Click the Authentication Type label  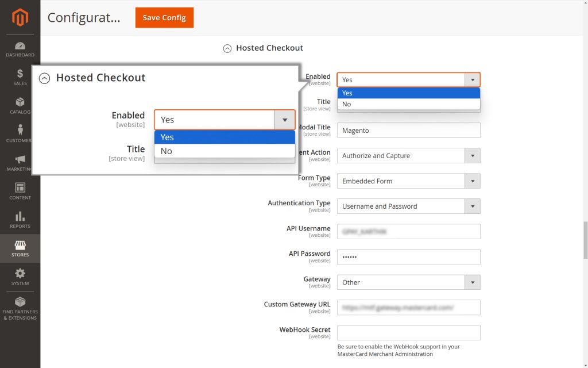tap(299, 203)
